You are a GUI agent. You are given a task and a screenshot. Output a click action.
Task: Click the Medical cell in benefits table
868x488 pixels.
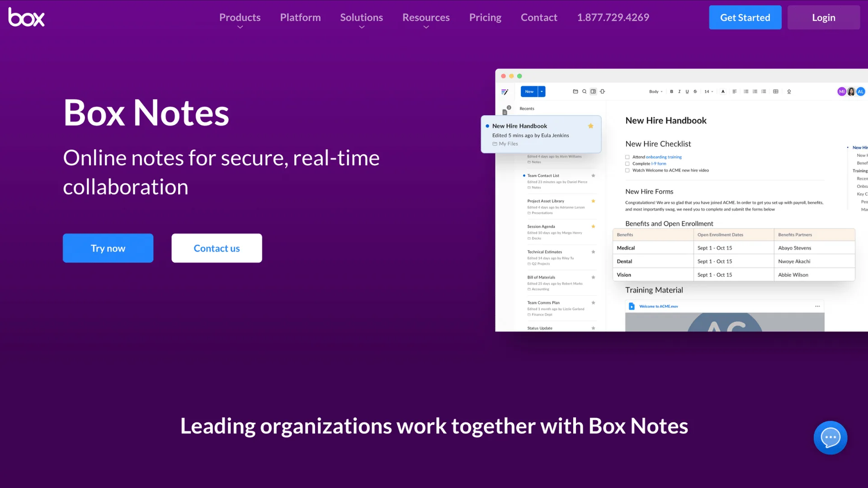coord(653,248)
